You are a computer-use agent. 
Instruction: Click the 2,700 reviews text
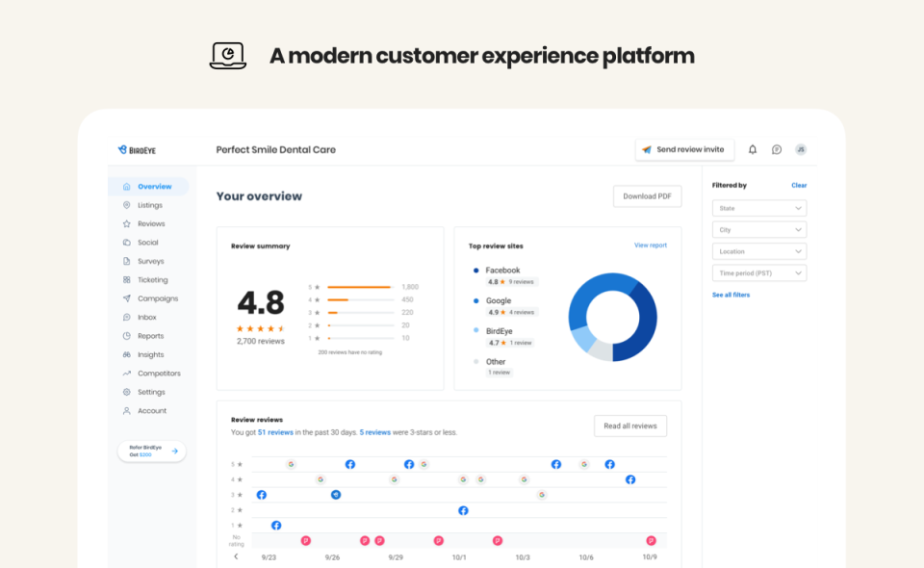[261, 341]
